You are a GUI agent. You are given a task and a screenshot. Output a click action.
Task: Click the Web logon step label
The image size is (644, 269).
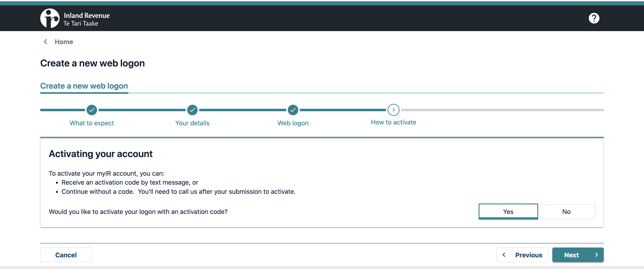[293, 123]
